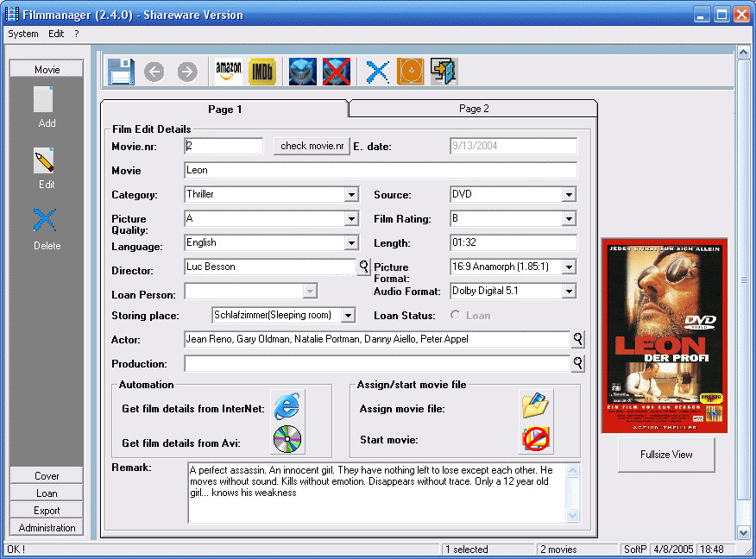Click the crossed-out shark remove cover icon
Screen dimensions: 756x559
click(337, 72)
